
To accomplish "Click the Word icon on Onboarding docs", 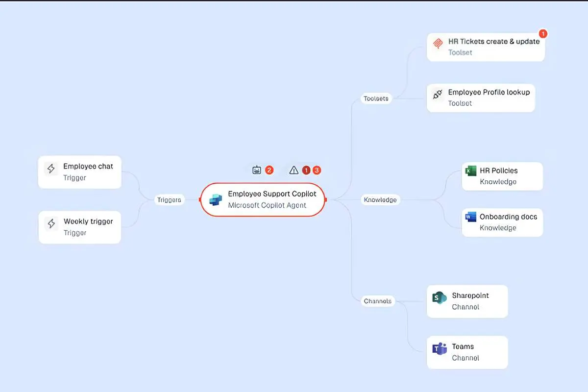I will [x=471, y=217].
